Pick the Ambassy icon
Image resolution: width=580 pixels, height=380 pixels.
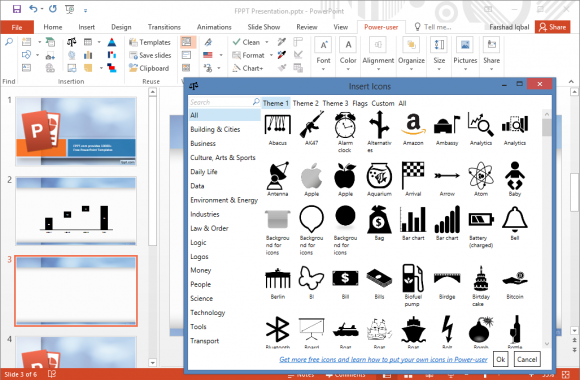point(447,125)
